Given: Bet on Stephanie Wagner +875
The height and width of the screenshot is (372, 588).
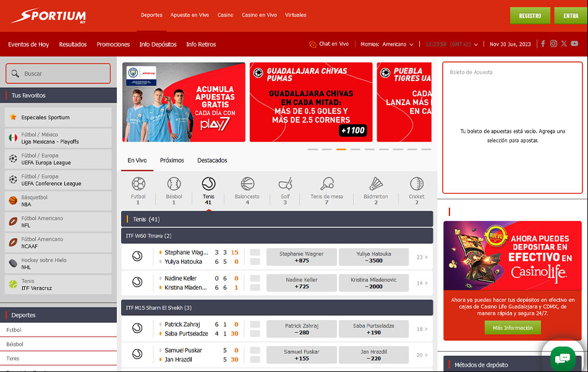Looking at the screenshot, I should click(x=302, y=257).
